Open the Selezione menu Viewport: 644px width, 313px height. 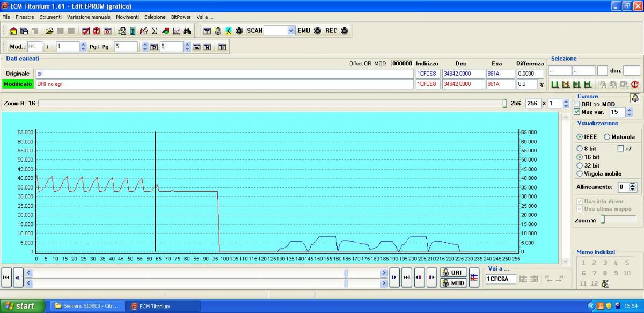[x=155, y=17]
